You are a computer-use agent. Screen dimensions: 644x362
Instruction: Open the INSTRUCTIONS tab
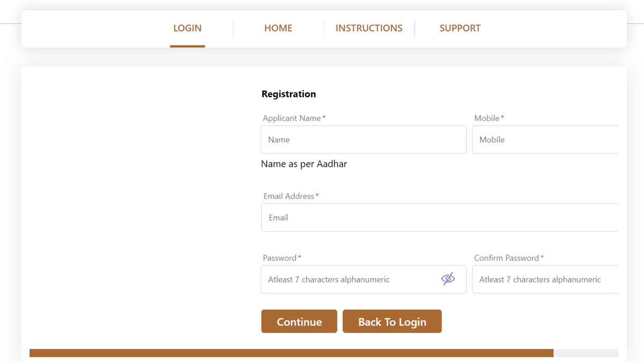369,28
